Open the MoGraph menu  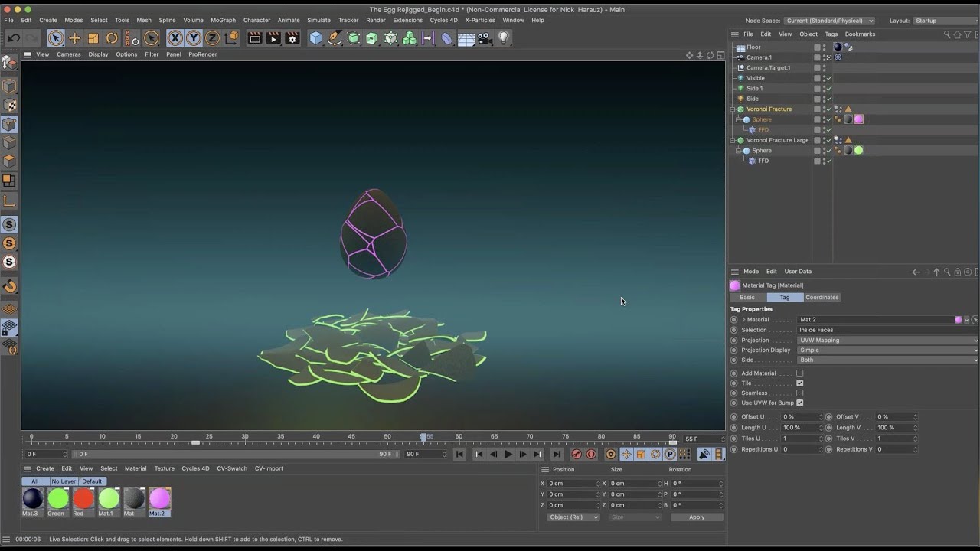(x=223, y=20)
